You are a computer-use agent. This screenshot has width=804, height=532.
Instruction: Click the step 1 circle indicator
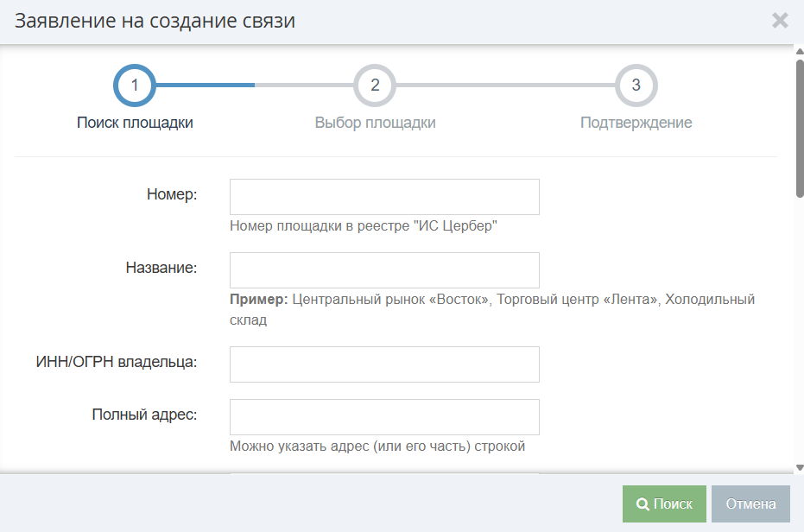(135, 85)
